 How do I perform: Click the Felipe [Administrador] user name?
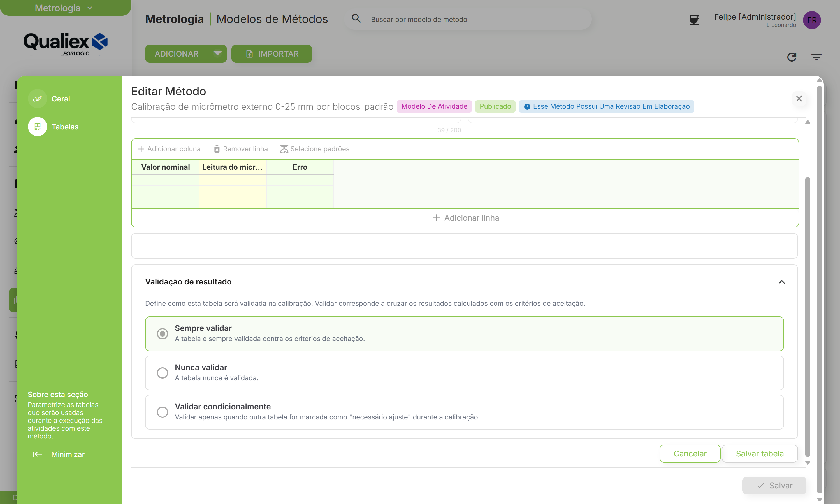click(x=755, y=17)
